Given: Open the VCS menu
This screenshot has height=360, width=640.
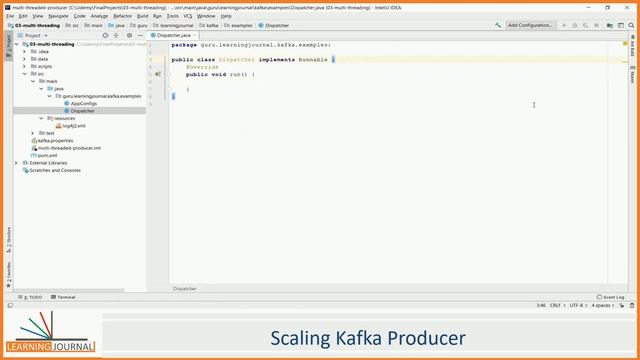Looking at the screenshot, I should tap(188, 16).
